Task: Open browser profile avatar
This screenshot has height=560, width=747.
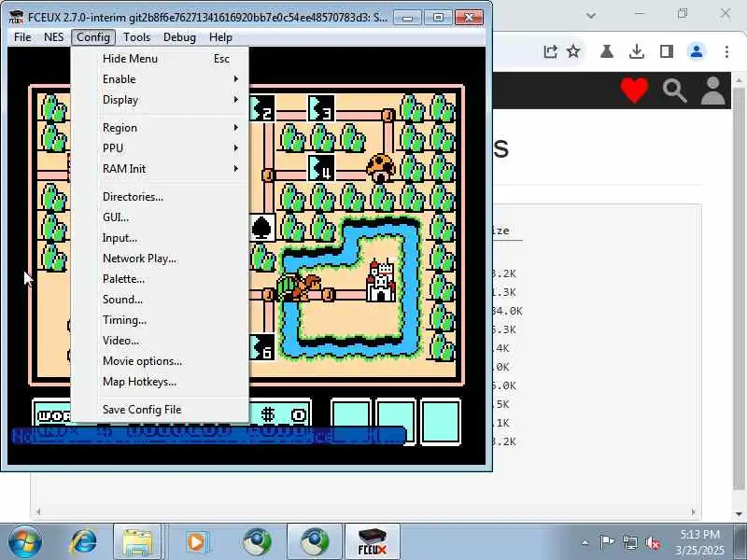Action: pyautogui.click(x=696, y=51)
